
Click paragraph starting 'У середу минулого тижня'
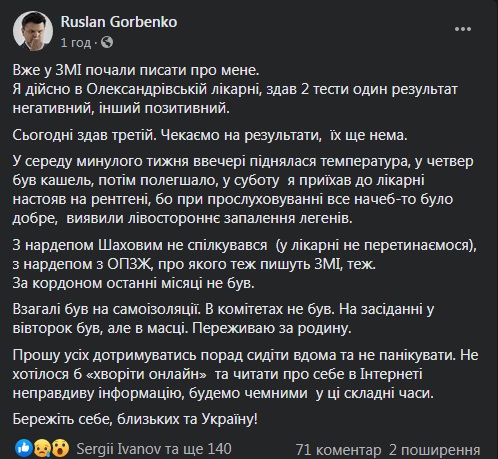tap(243, 190)
